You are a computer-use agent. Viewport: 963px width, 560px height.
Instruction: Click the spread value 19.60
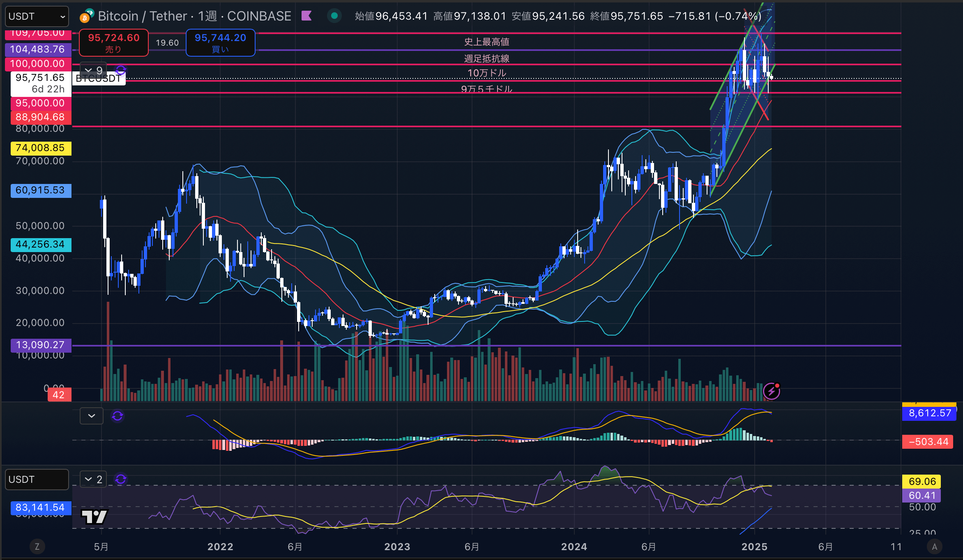167,43
